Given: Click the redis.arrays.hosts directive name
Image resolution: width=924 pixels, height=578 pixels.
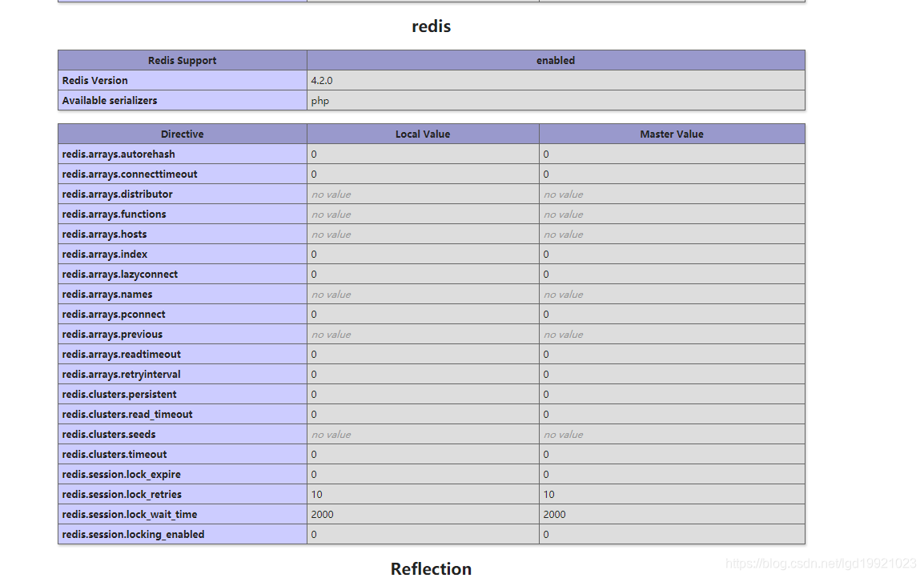Looking at the screenshot, I should (104, 234).
